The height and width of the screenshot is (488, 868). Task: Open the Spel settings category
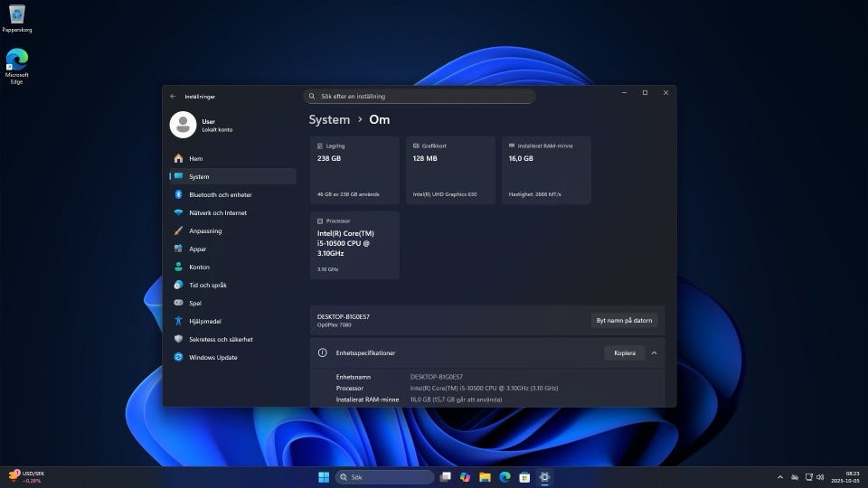click(195, 303)
